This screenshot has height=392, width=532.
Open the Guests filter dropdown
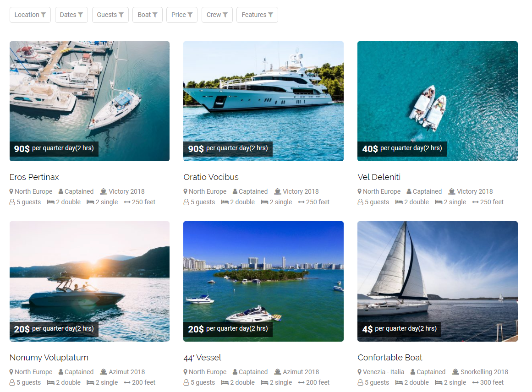[110, 15]
